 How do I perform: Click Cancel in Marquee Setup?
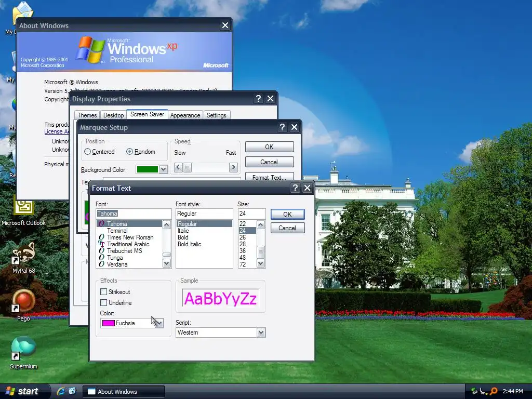pos(270,162)
